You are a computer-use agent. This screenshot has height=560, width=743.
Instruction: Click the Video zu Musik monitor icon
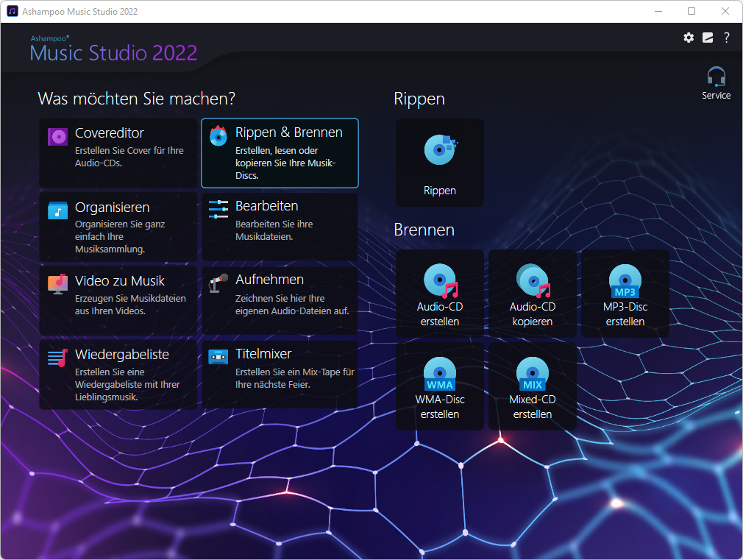(x=58, y=284)
